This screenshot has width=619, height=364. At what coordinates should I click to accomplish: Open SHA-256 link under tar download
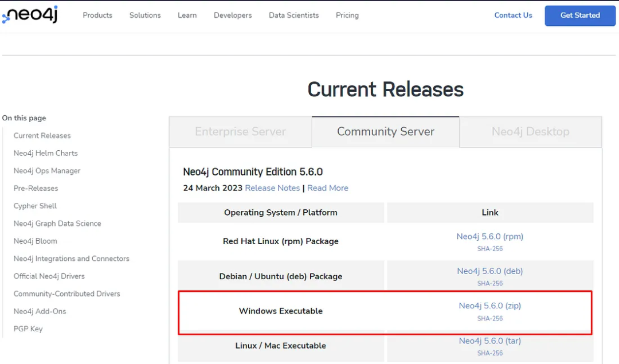[x=490, y=353]
